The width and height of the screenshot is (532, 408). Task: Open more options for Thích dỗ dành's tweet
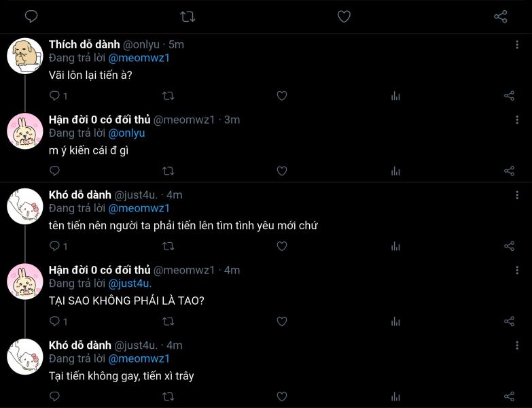517,44
